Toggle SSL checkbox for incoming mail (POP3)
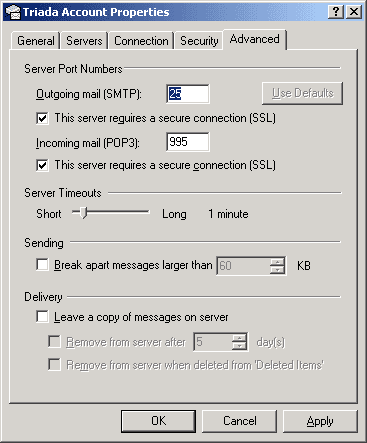 [42, 165]
